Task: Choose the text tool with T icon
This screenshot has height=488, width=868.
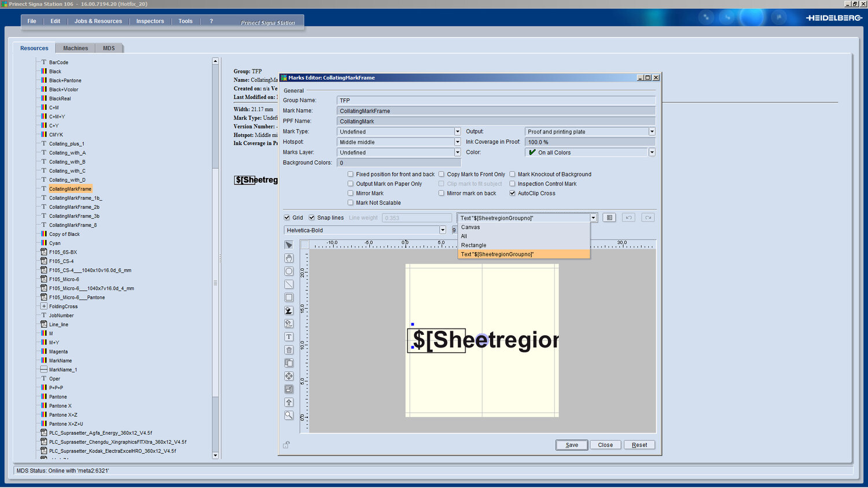Action: coord(289,337)
